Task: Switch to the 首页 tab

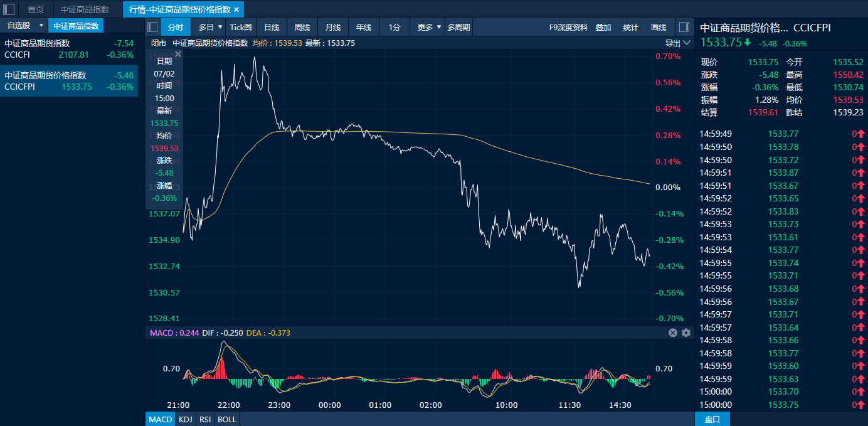Action: (x=36, y=9)
